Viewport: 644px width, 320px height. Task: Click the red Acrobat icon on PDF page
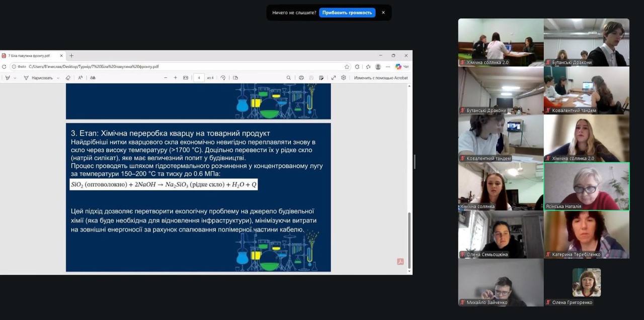click(x=400, y=261)
